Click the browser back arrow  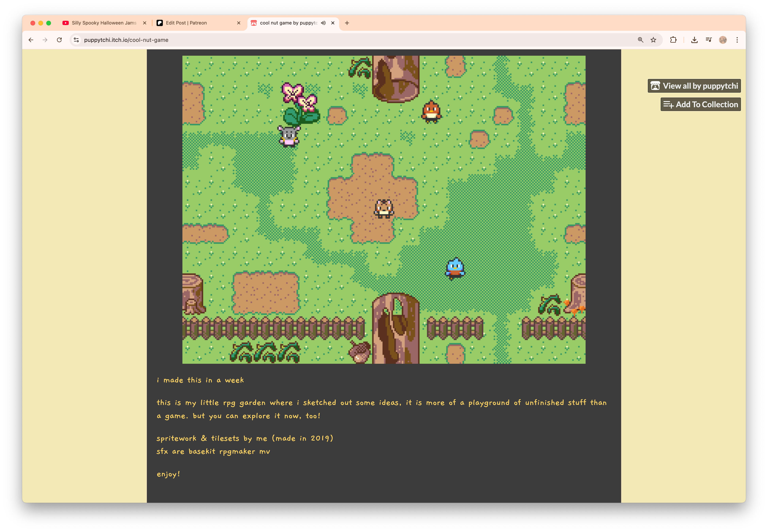pos(31,40)
